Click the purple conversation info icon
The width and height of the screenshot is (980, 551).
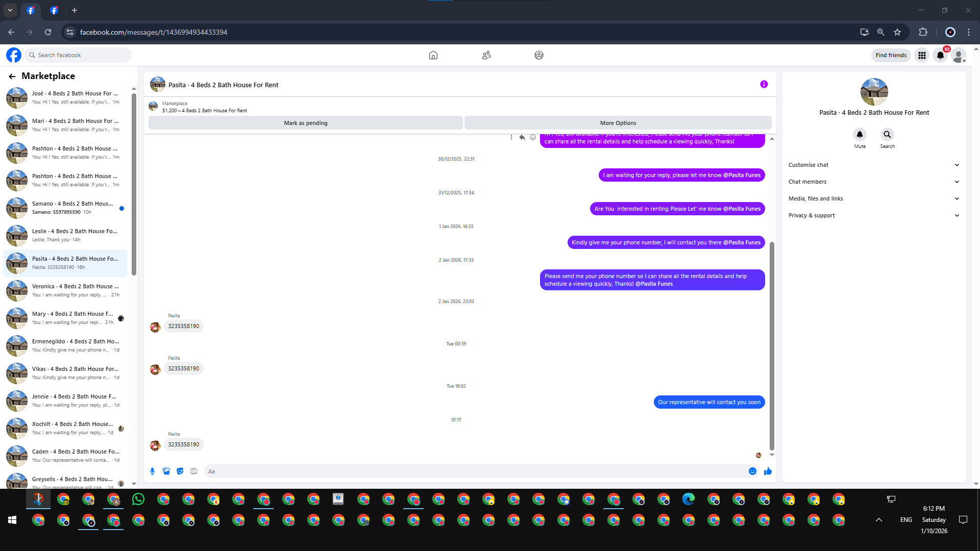coord(764,85)
